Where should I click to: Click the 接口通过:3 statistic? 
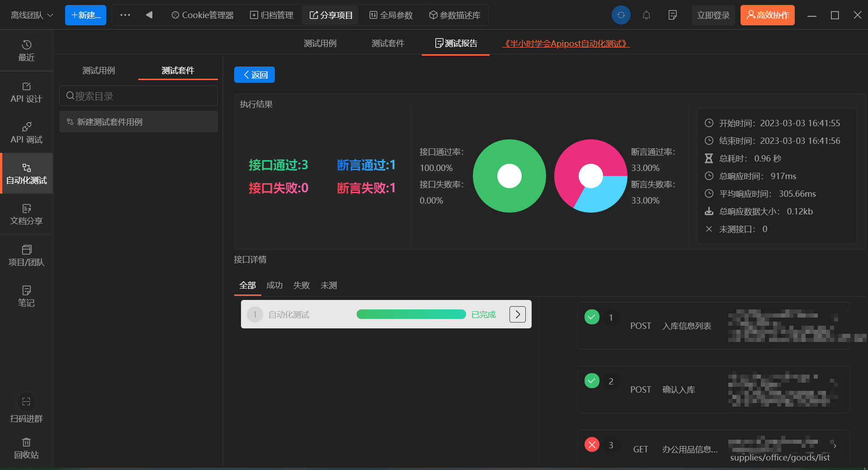pyautogui.click(x=278, y=165)
